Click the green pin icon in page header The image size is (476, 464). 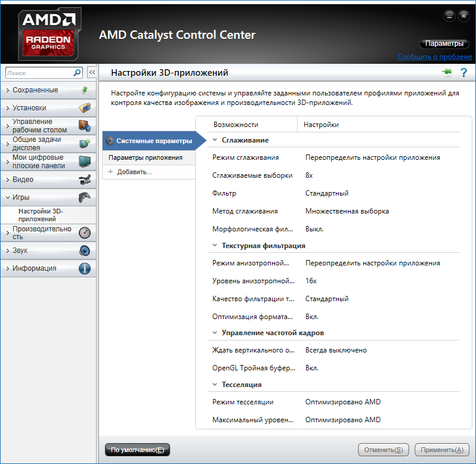tap(447, 72)
